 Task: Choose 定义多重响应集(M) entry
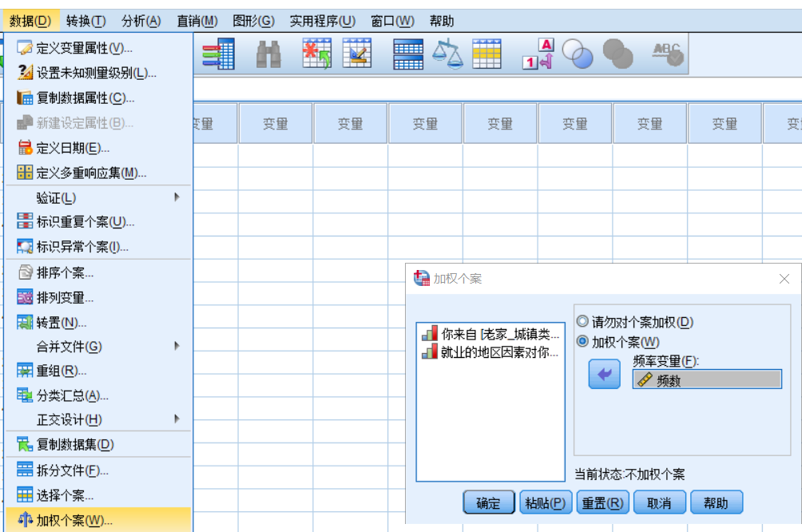pos(98,173)
